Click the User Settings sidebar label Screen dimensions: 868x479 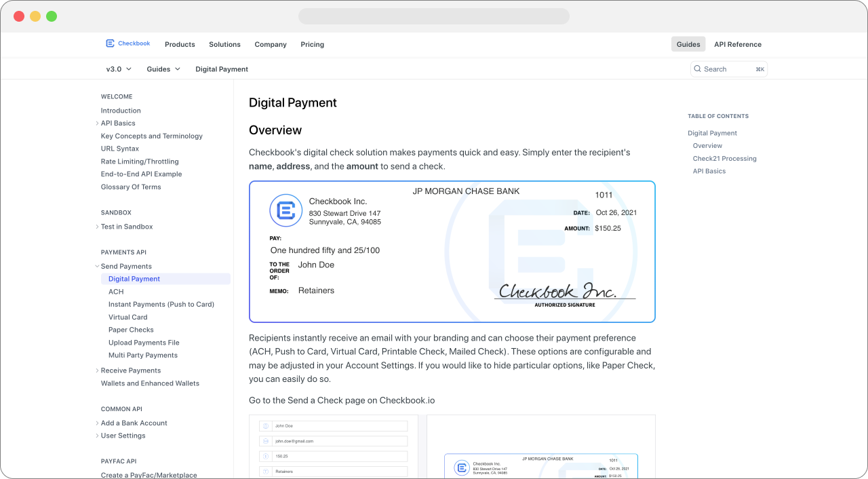[123, 436]
